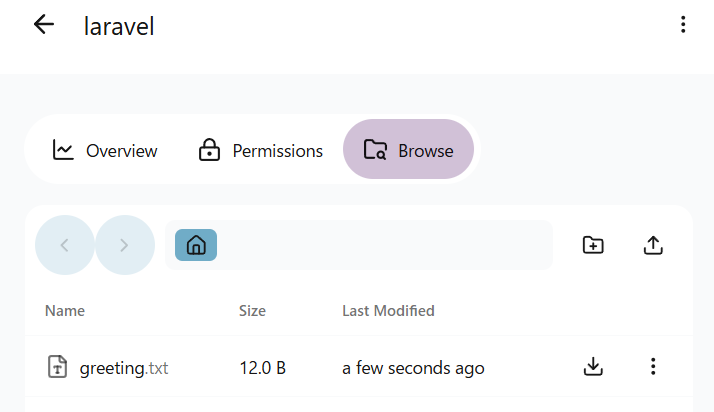Open the Permissions tab
Image resolution: width=714 pixels, height=412 pixels.
260,151
